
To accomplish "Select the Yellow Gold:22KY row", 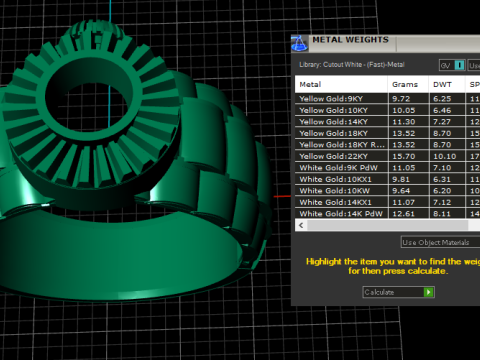I will 387,156.
